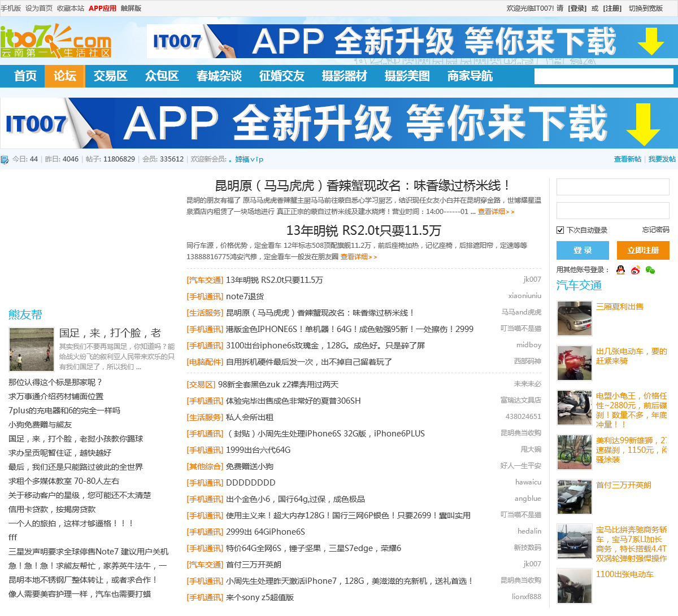Open the 商家导航 tab
Screen dimensions: 678x616
(x=470, y=76)
